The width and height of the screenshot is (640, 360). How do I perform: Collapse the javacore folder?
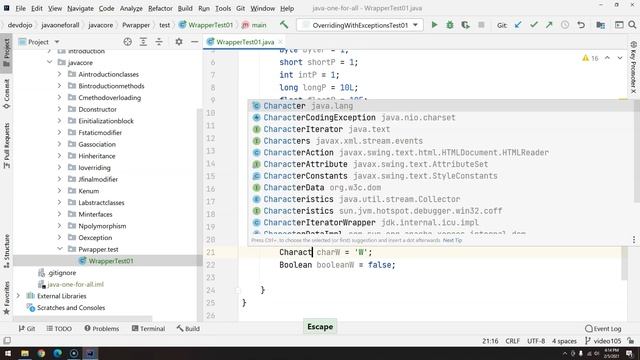[50, 62]
